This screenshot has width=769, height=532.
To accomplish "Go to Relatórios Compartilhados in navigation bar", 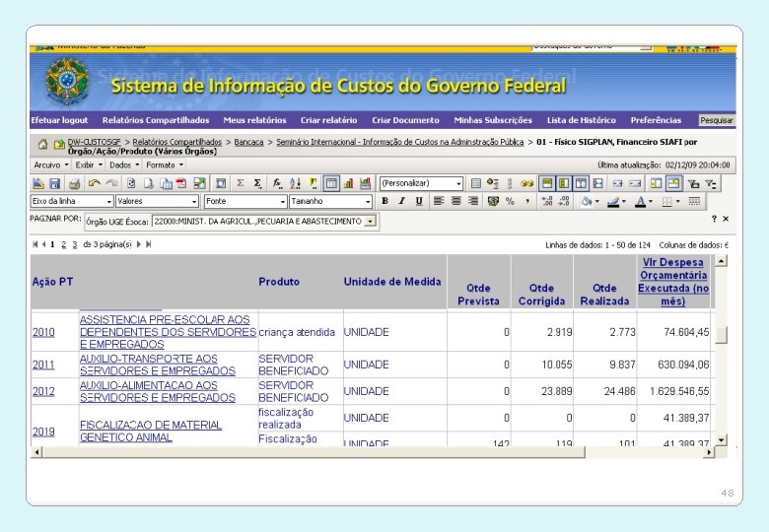I will (156, 120).
